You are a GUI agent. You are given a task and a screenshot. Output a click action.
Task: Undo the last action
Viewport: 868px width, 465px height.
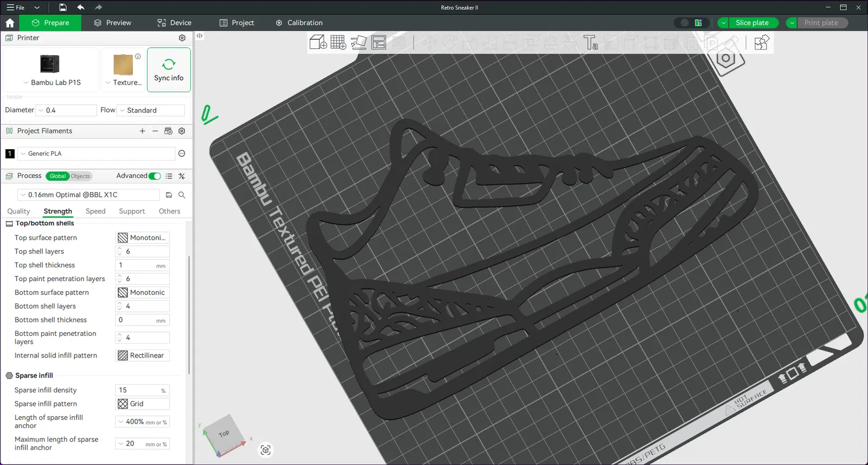81,8
